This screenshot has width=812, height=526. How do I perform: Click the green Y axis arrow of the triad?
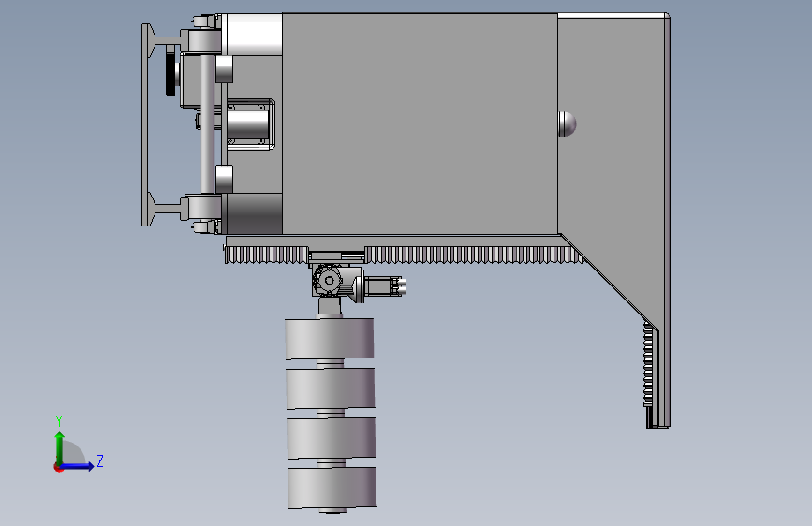tap(60, 447)
